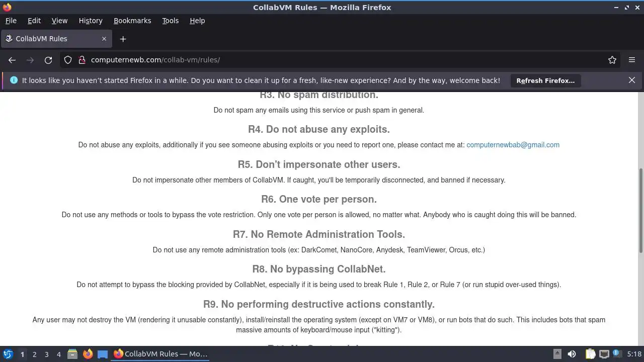This screenshot has height=362, width=644.
Task: Click the update notification tray icon
Action: 618,354
